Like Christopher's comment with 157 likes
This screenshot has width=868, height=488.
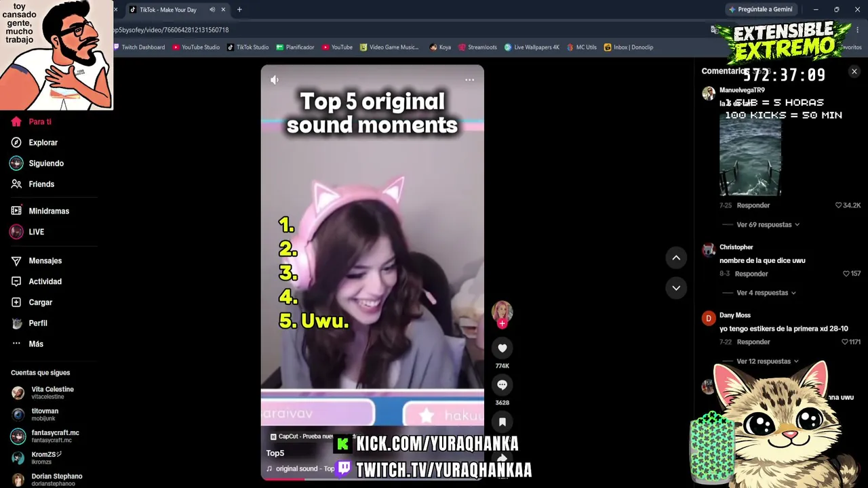click(x=846, y=274)
